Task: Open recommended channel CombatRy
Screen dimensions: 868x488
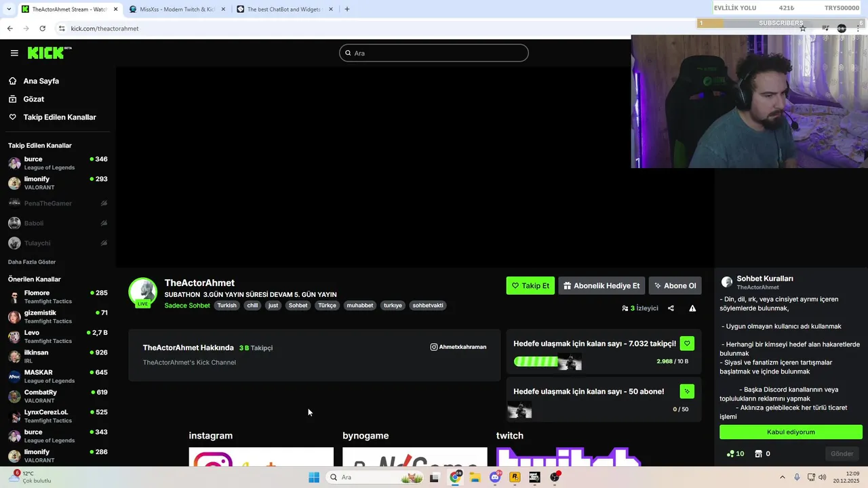Action: (x=58, y=396)
